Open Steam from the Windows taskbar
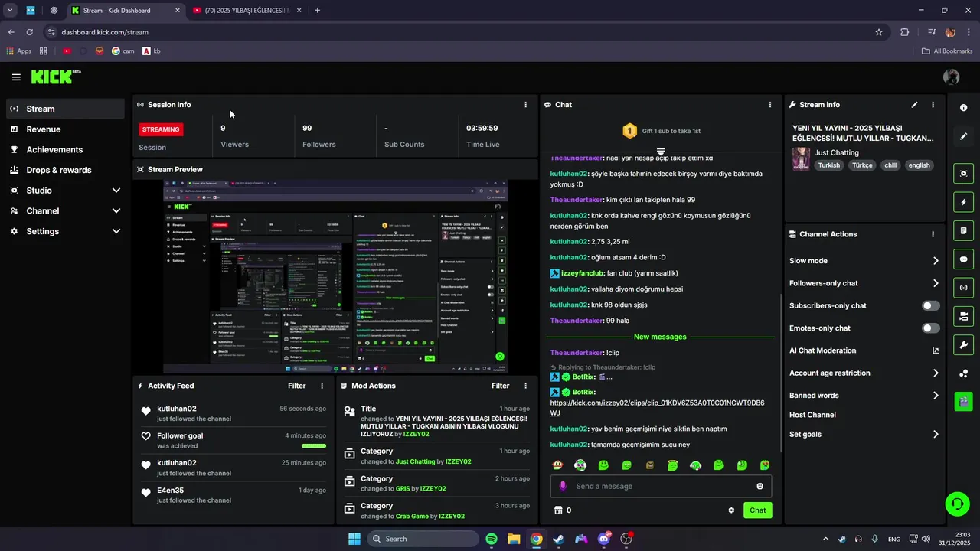 point(559,539)
